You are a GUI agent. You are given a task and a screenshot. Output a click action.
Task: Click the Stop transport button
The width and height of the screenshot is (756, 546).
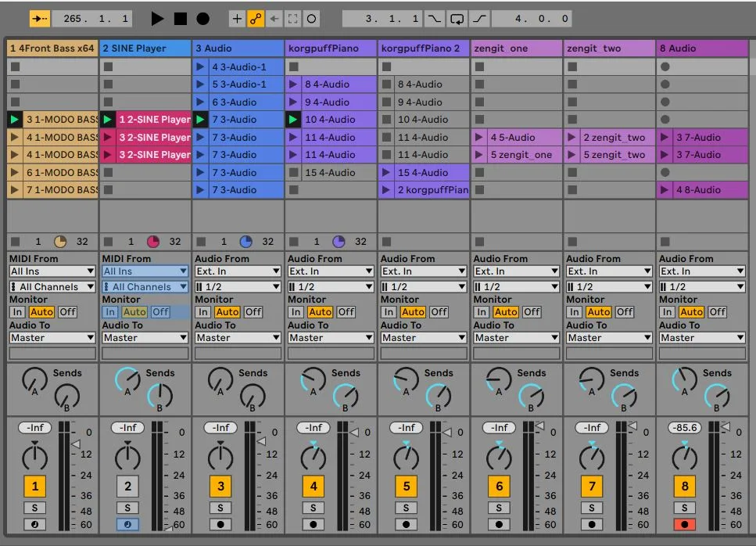[x=181, y=19]
